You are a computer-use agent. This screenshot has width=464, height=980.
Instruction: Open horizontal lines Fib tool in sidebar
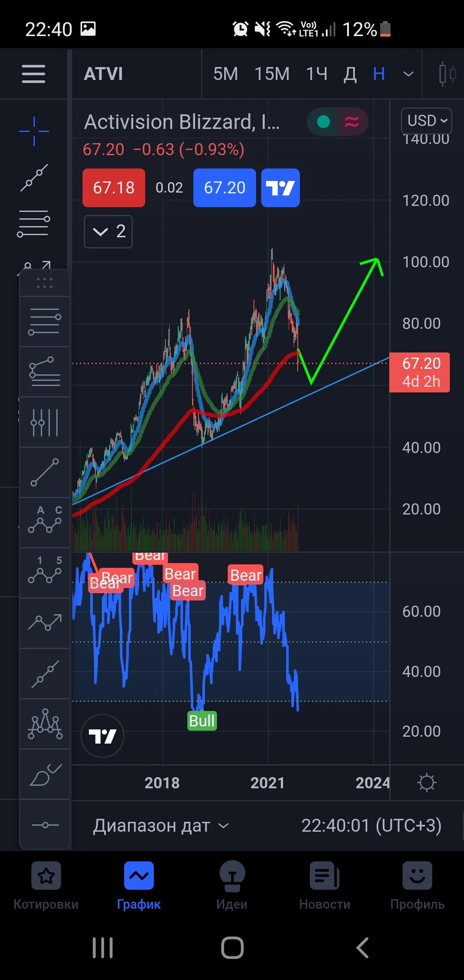click(34, 224)
